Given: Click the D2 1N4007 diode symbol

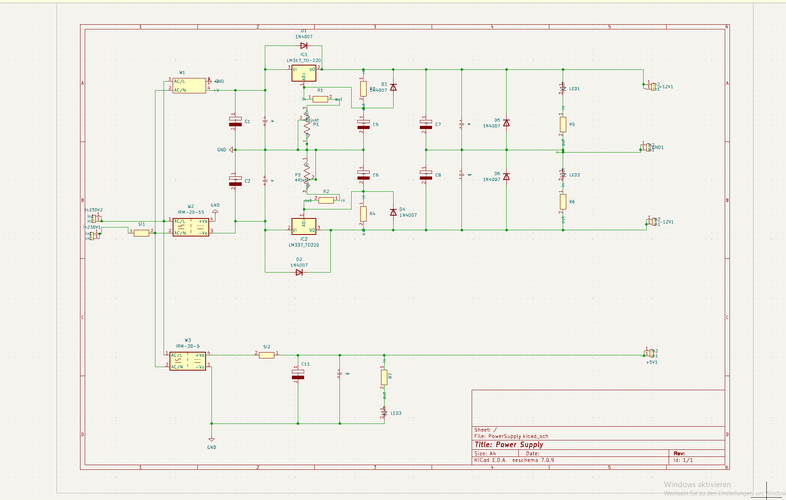Looking at the screenshot, I should pos(299,272).
